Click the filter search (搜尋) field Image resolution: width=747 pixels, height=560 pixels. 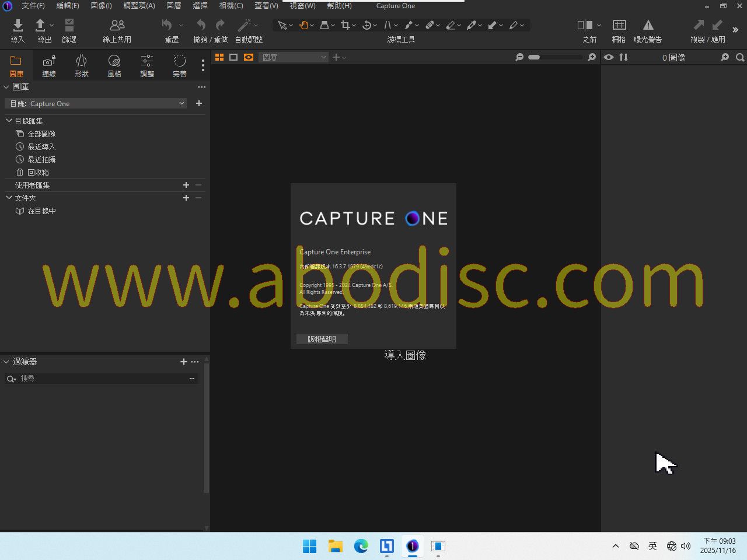click(102, 379)
